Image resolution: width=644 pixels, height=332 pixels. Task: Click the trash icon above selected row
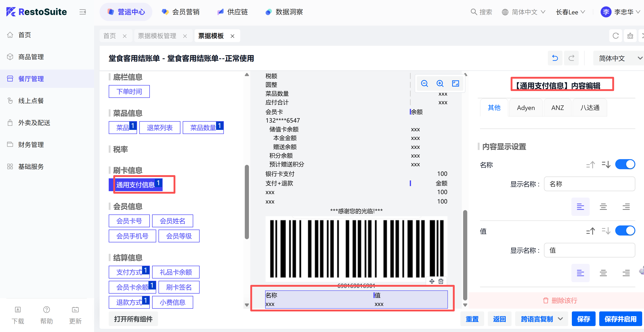[441, 281]
